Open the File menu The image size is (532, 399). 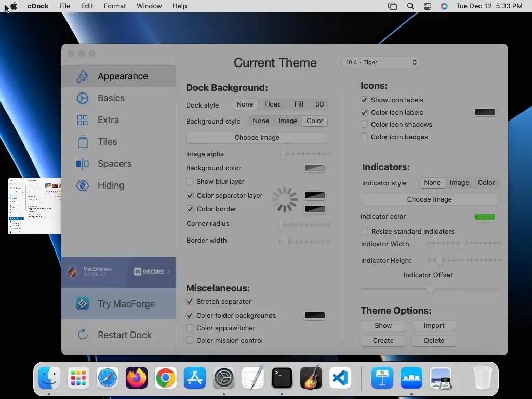pos(64,6)
